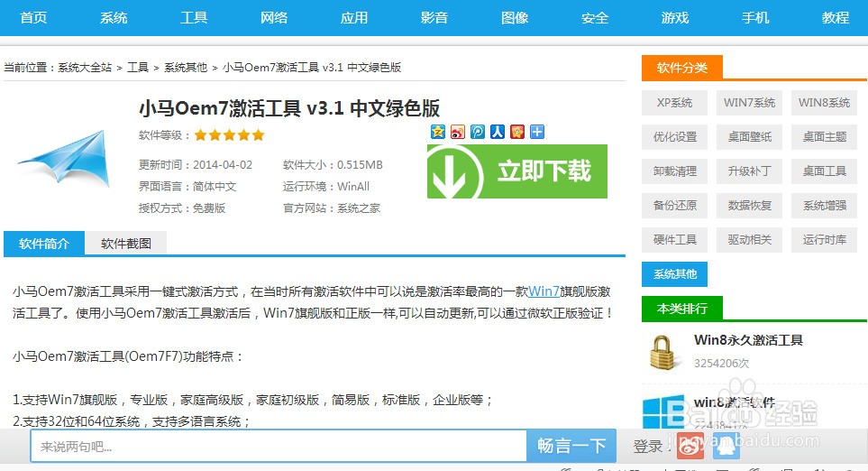Click the QQ Zone star share icon
Viewport: 868px width, 471px height.
coord(438,132)
